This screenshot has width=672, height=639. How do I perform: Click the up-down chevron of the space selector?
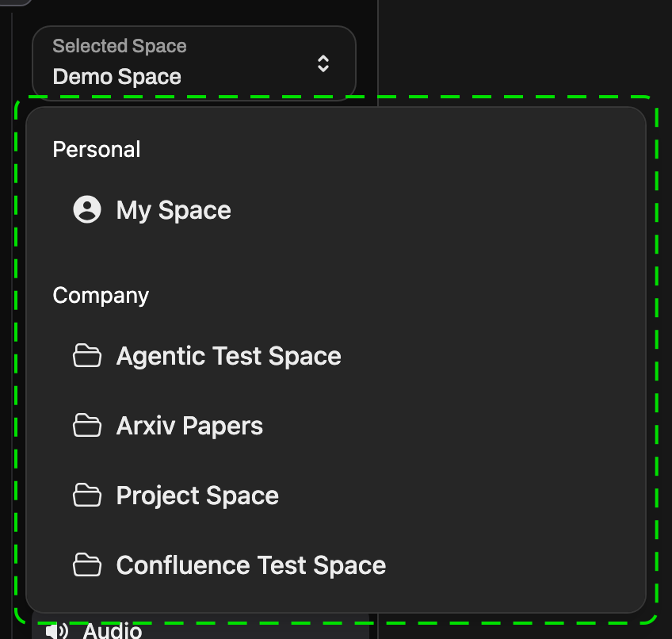point(323,63)
